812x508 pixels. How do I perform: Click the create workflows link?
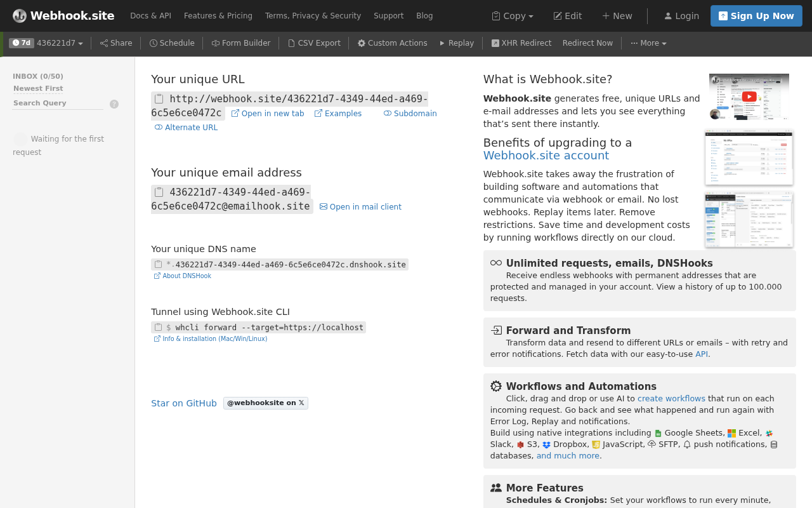(x=671, y=399)
